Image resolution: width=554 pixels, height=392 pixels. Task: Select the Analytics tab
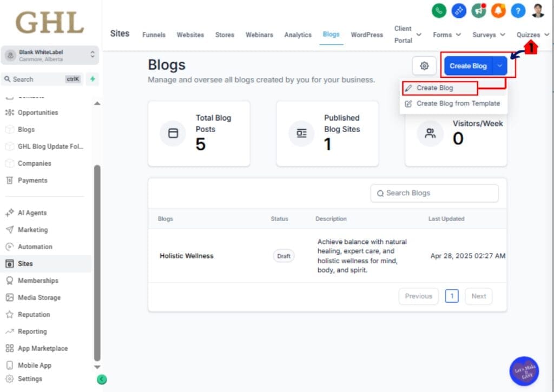click(x=298, y=34)
